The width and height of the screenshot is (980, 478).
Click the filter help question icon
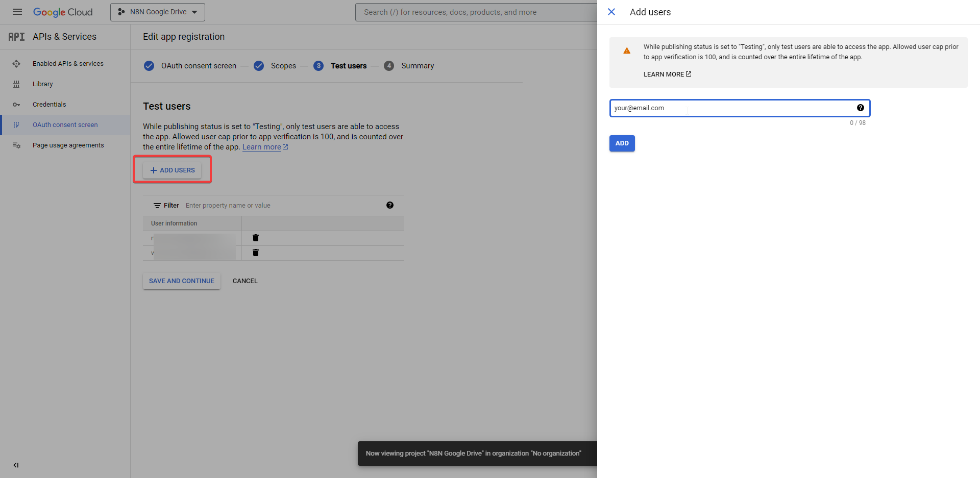390,205
